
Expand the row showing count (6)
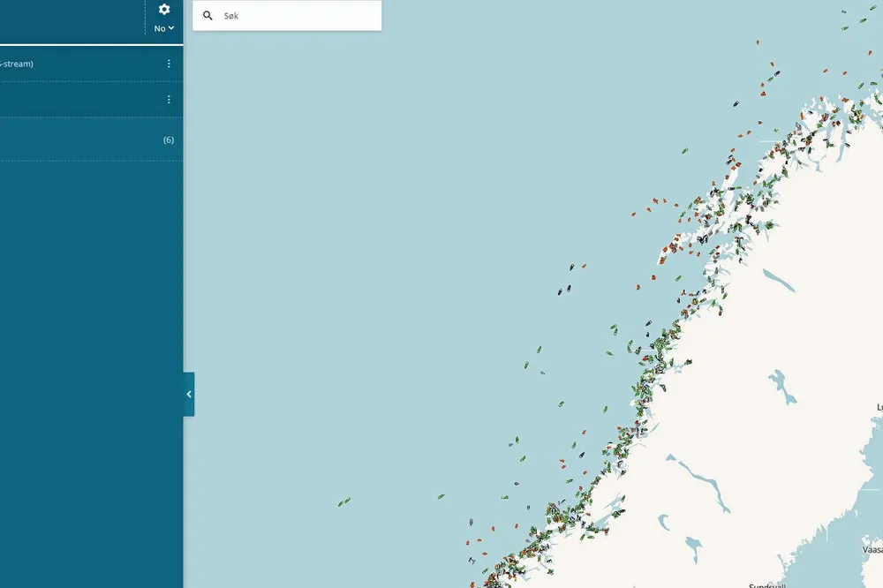pos(88,139)
